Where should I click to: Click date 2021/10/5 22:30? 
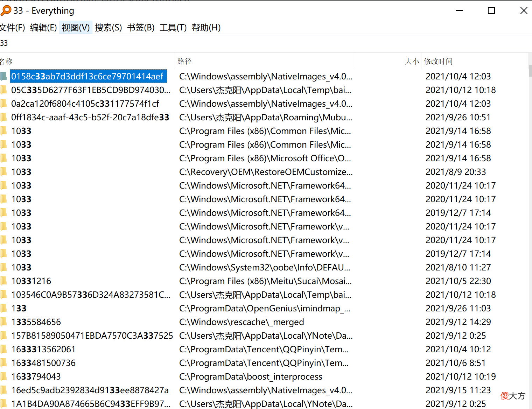458,281
